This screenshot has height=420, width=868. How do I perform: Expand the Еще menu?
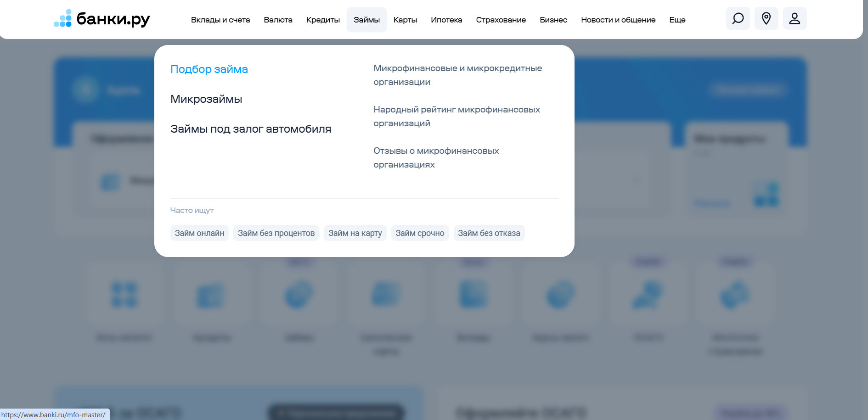click(x=677, y=20)
